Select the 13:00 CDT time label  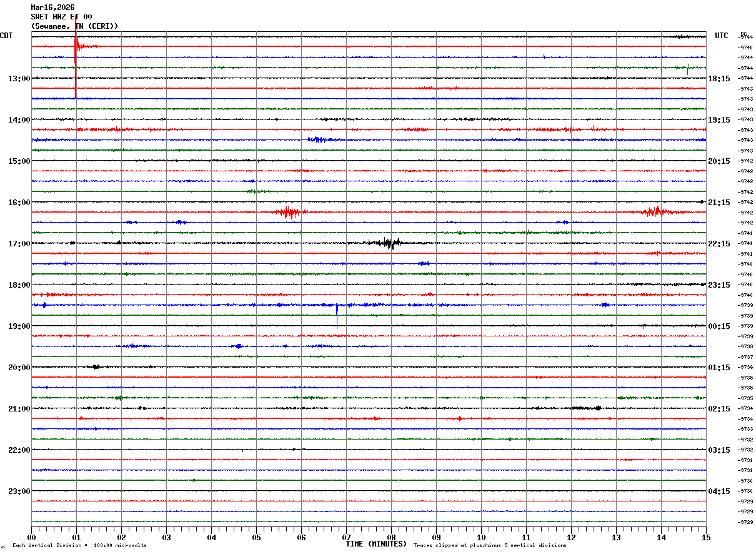pyautogui.click(x=19, y=79)
